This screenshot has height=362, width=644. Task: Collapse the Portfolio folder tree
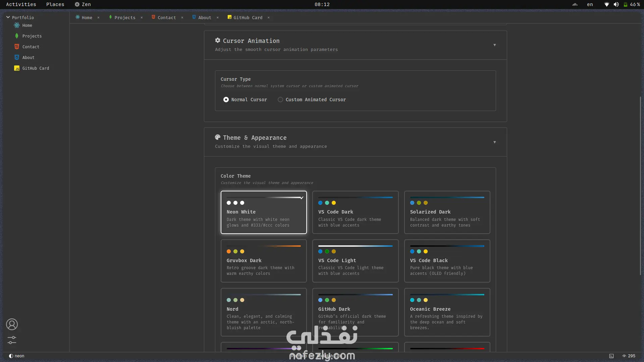click(x=8, y=17)
